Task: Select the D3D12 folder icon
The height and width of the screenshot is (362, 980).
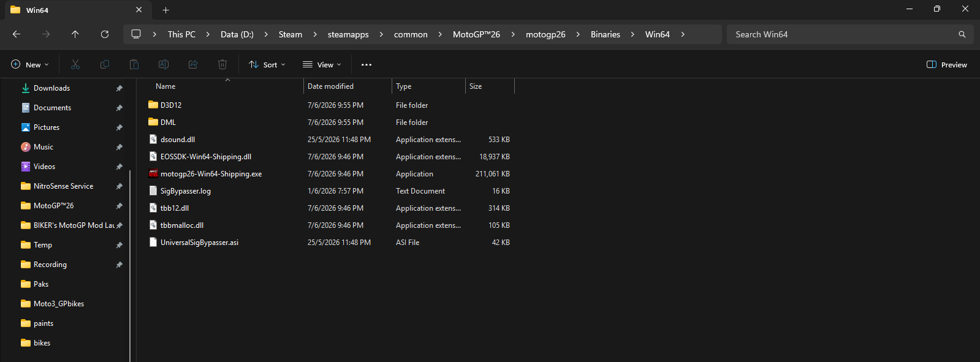Action: click(x=153, y=105)
